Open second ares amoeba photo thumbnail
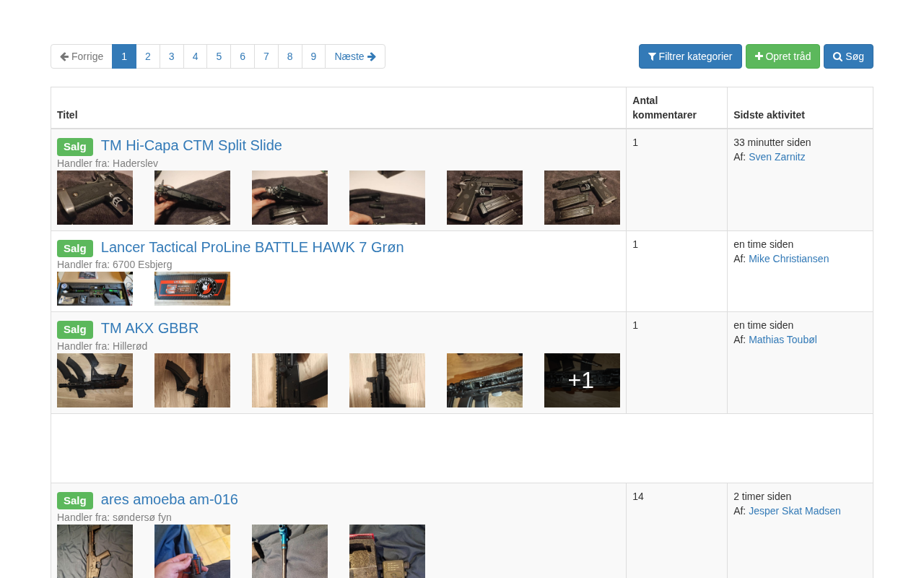This screenshot has width=924, height=578. [x=192, y=551]
